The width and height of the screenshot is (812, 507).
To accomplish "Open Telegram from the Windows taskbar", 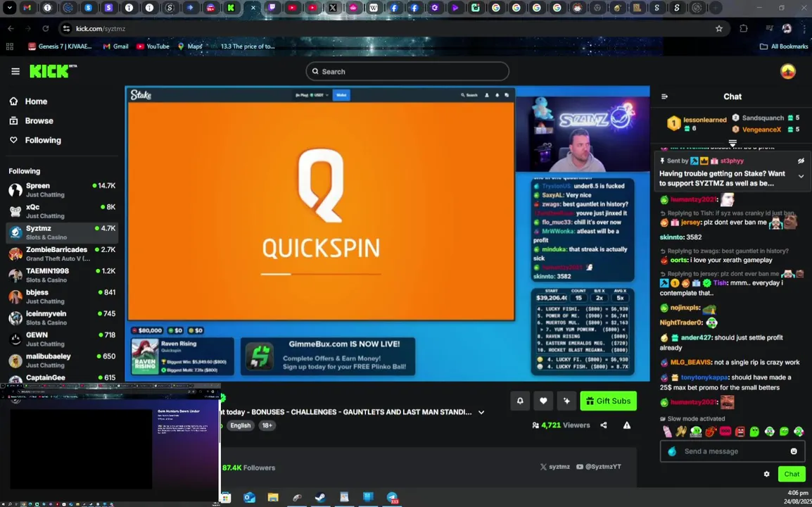I will tap(393, 498).
